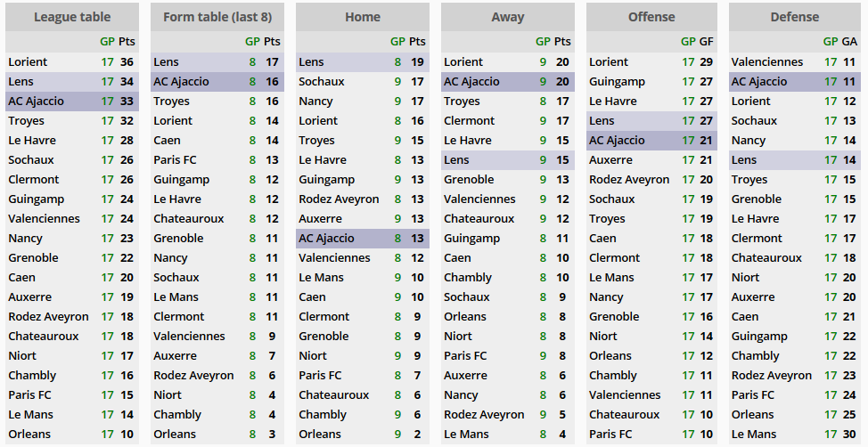
Task: Click the Away table header
Action: pyautogui.click(x=507, y=17)
